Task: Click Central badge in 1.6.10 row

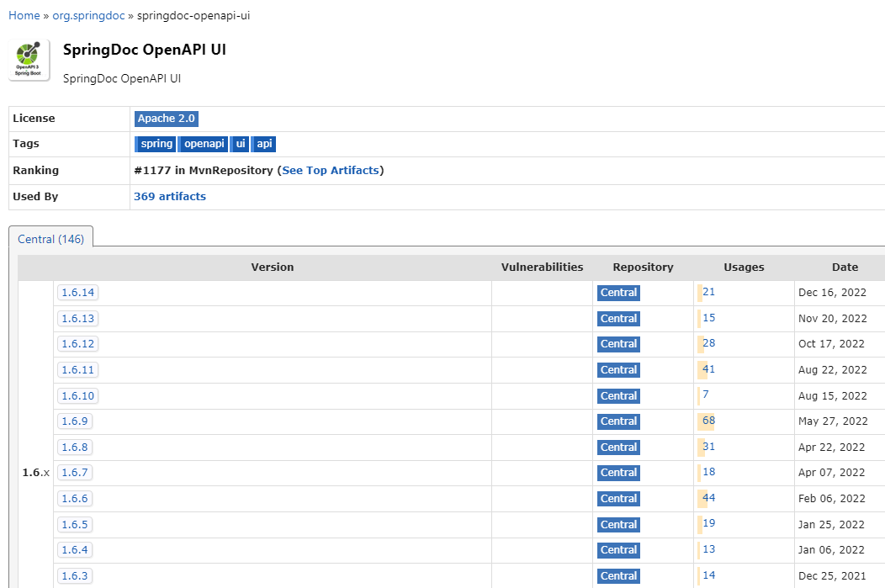Action: point(618,396)
